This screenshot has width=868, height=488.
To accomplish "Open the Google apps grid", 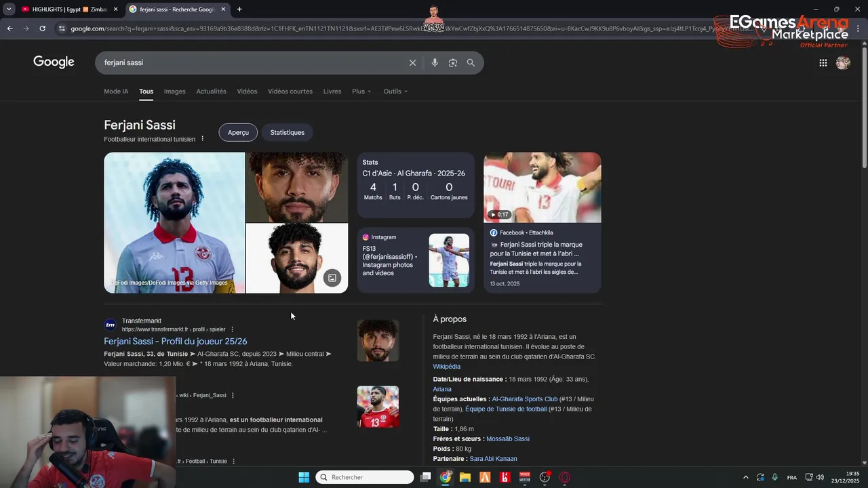I will 823,63.
